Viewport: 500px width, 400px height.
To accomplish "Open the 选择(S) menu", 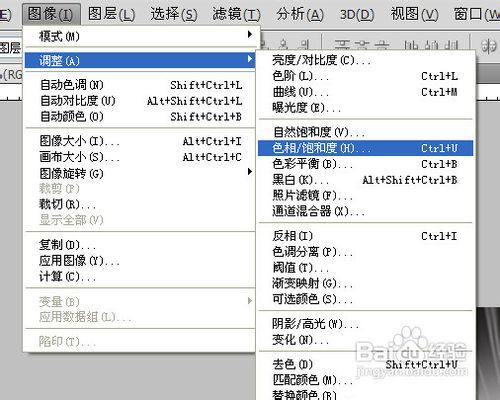I will (x=174, y=14).
